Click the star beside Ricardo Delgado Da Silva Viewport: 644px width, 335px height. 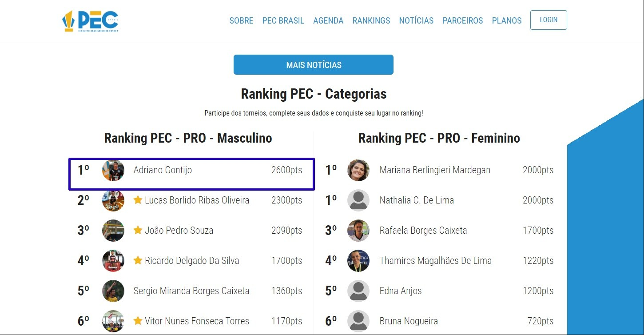click(x=138, y=260)
